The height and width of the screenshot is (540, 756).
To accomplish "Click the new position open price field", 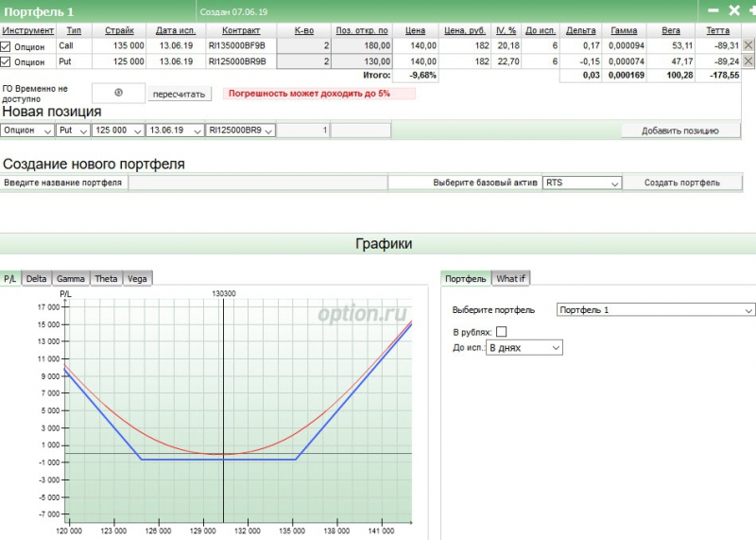I will (361, 131).
